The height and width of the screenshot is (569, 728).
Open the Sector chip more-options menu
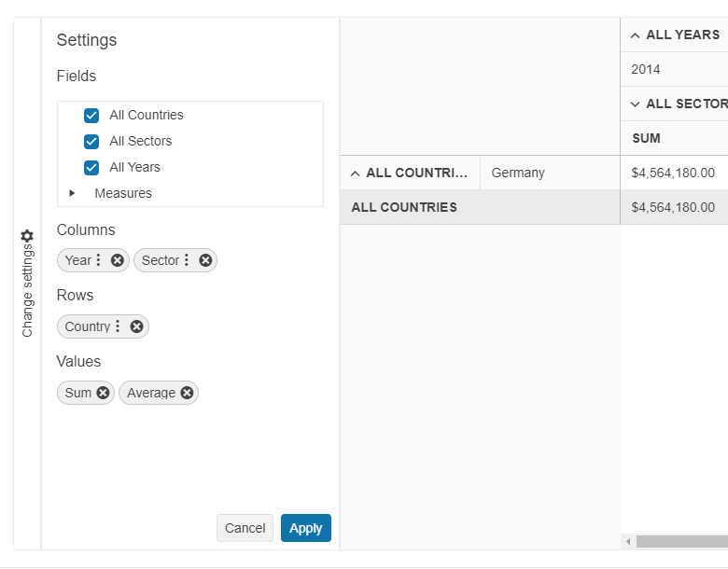[x=187, y=260]
